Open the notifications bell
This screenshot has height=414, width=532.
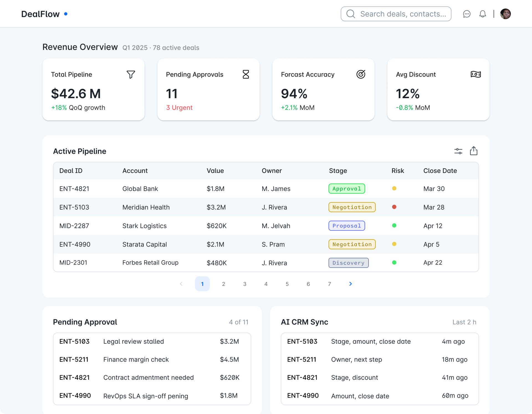click(482, 14)
